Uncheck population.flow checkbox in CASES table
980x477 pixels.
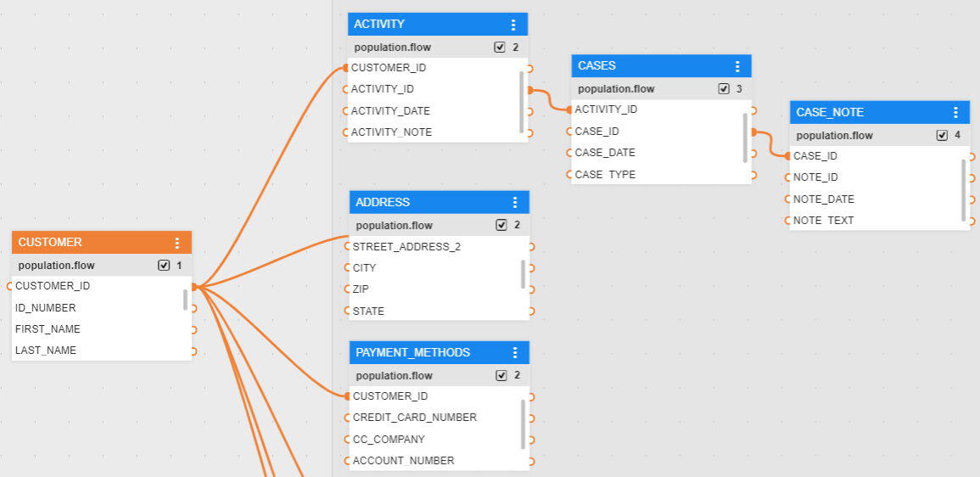point(724,89)
